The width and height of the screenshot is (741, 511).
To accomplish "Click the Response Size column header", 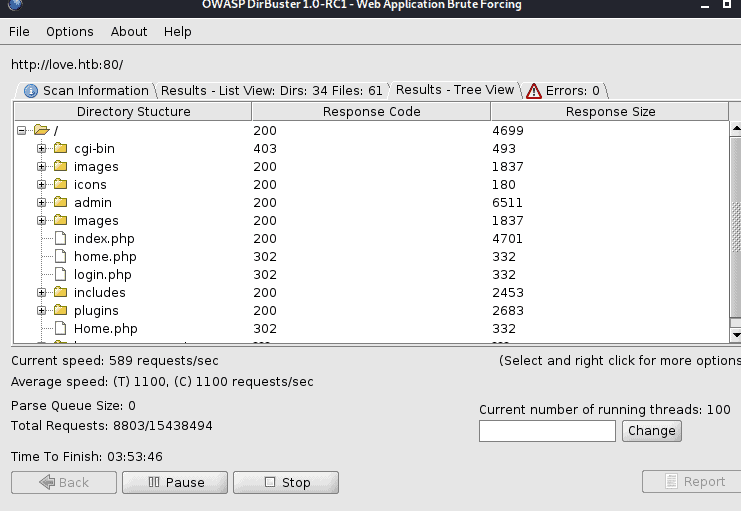I will (x=610, y=112).
